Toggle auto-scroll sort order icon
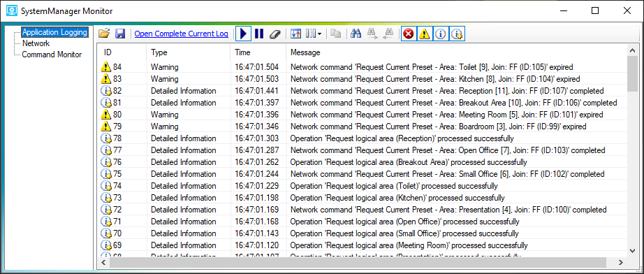Image resolution: width=644 pixels, height=274 pixels. [295, 34]
